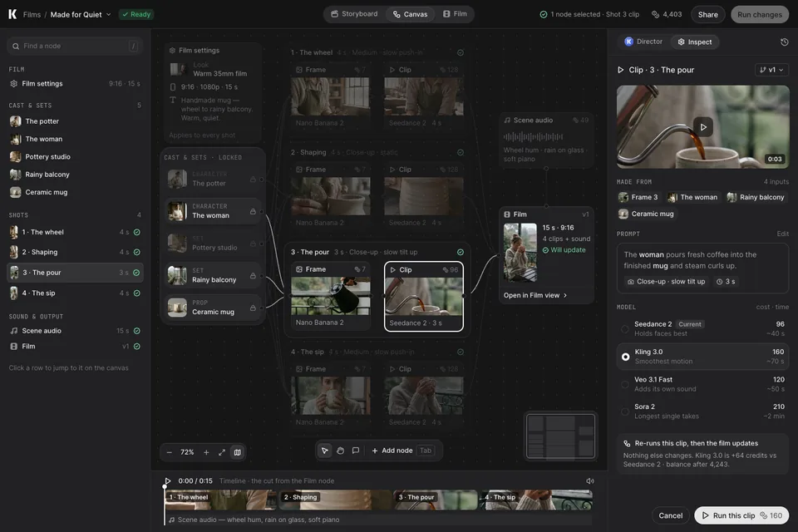798x532 pixels.
Task: Click the pointer select tool
Action: (325, 451)
